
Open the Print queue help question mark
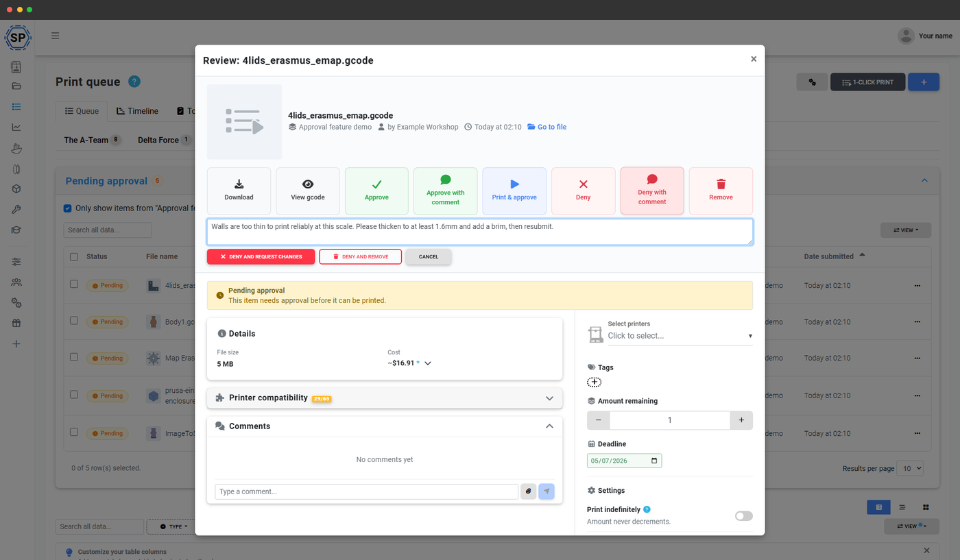(x=134, y=82)
